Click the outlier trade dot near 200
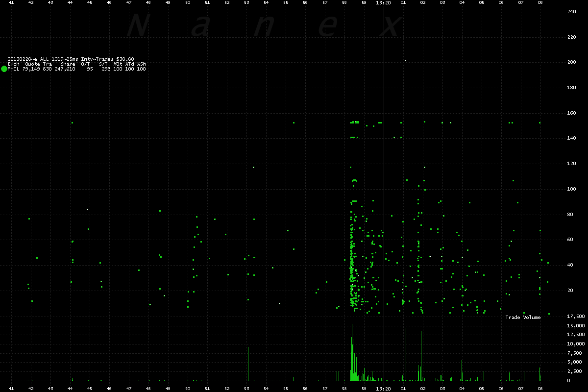 point(405,61)
